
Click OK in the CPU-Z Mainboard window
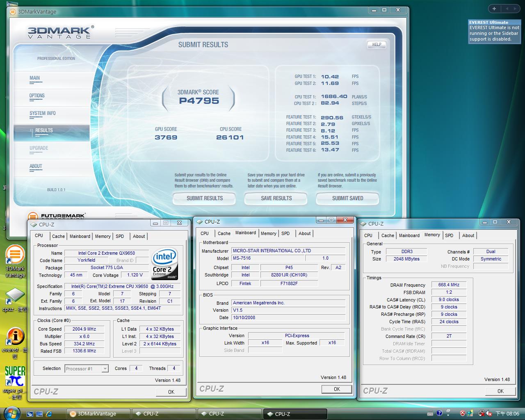[x=337, y=389]
